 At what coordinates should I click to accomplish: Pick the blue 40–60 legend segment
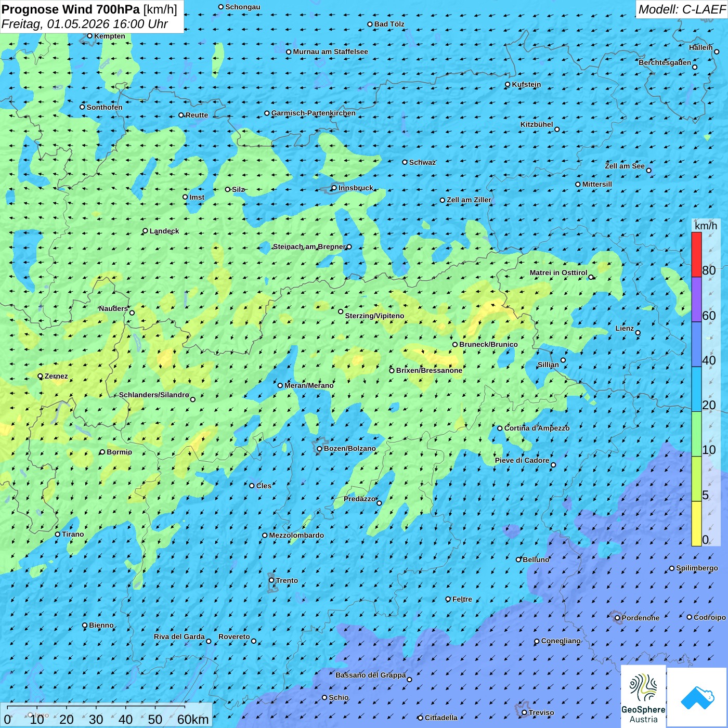click(696, 345)
